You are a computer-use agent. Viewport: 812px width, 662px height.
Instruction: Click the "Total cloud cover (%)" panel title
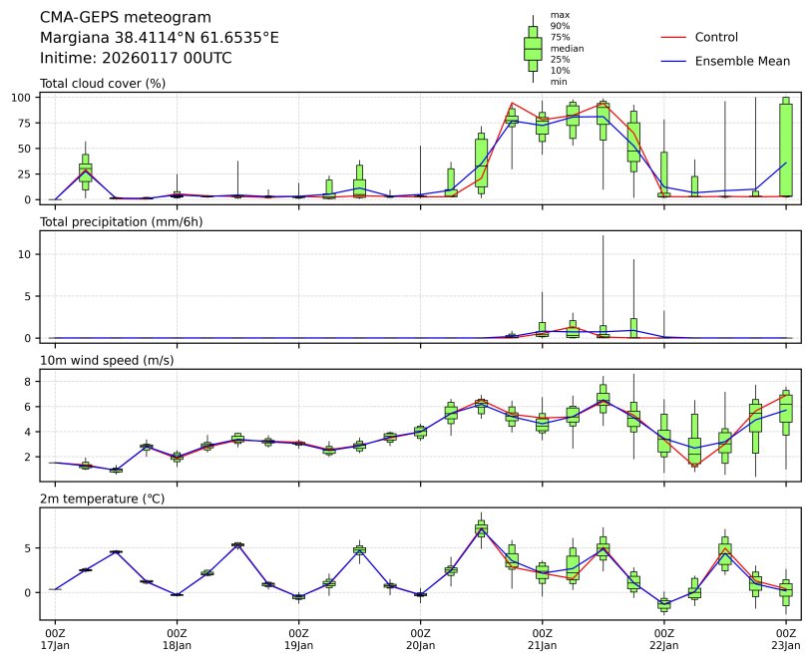coord(103,83)
